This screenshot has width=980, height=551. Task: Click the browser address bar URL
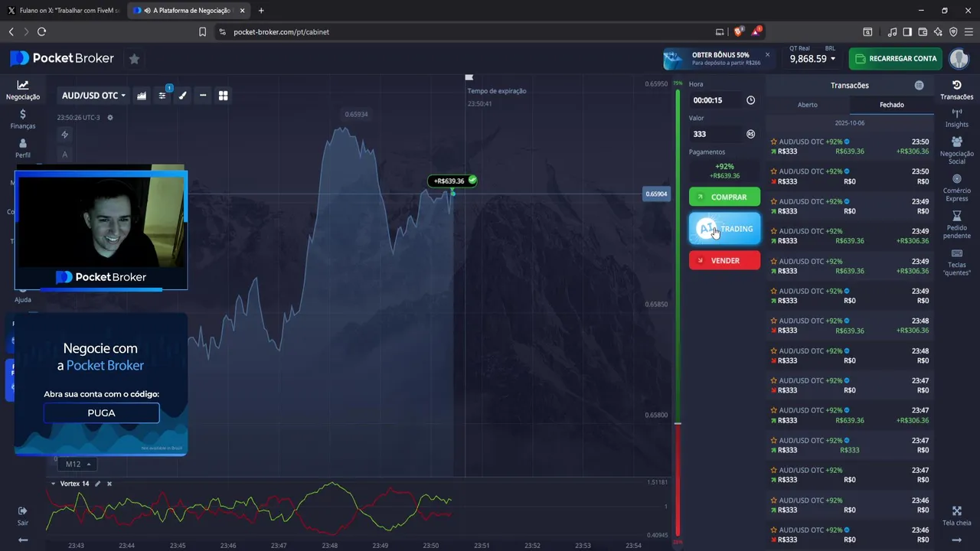point(281,31)
